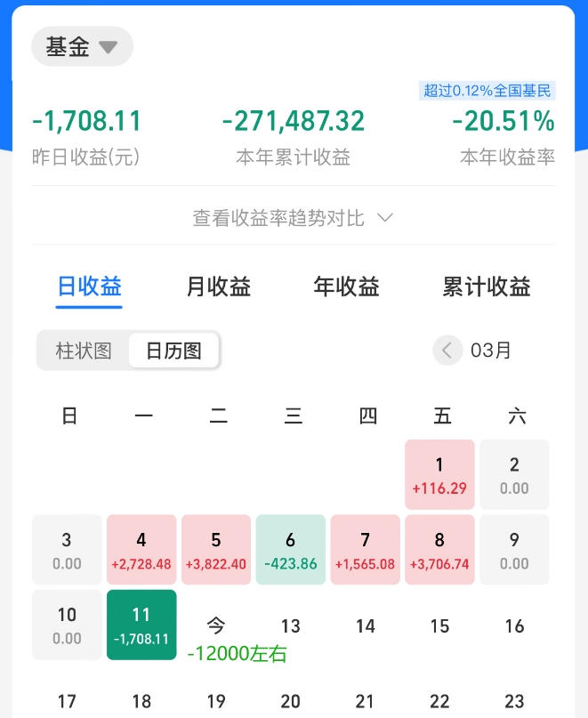The width and height of the screenshot is (588, 718).
Task: Tap the 本年累计收益 label
Action: [293, 157]
